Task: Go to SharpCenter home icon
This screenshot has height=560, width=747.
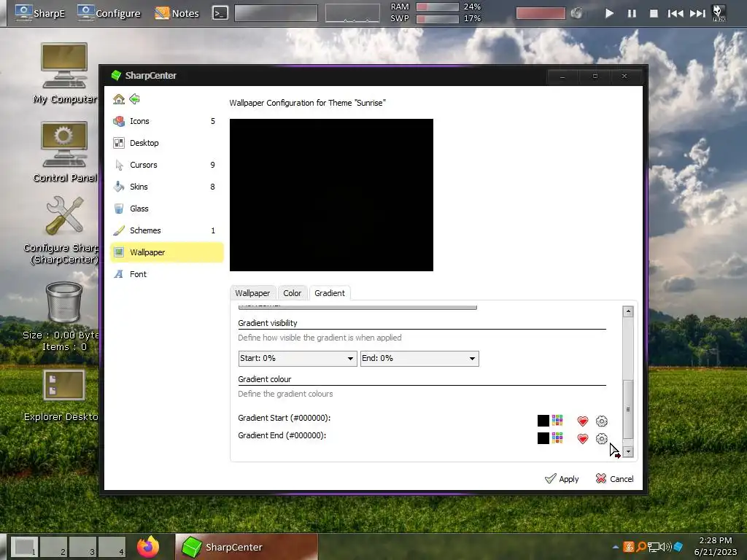Action: point(119,99)
